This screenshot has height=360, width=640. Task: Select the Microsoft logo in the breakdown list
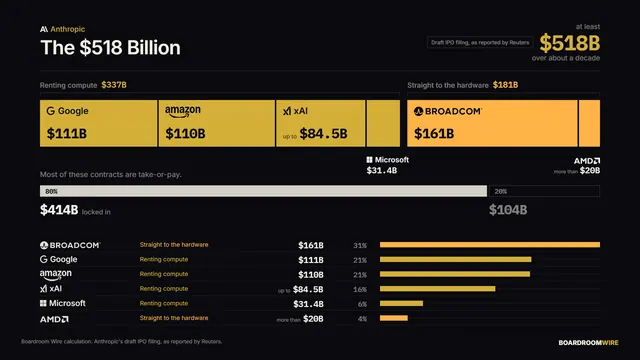pos(62,303)
